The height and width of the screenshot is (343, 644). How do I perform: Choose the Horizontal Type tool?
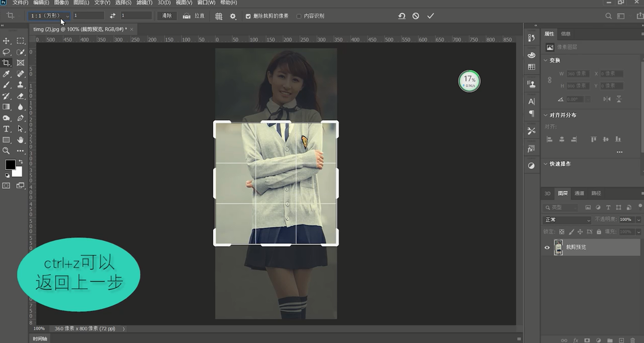pos(6,129)
